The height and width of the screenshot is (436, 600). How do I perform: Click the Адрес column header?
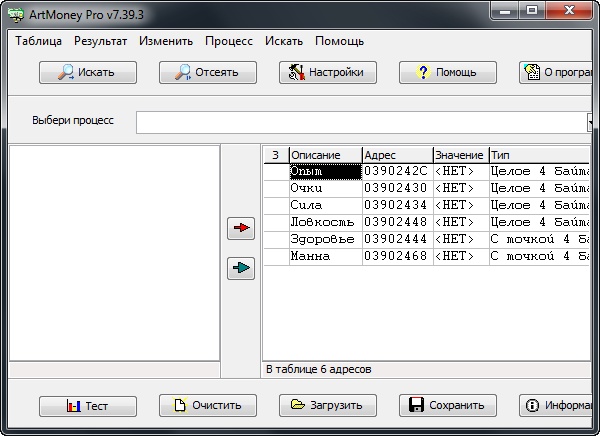click(x=396, y=155)
